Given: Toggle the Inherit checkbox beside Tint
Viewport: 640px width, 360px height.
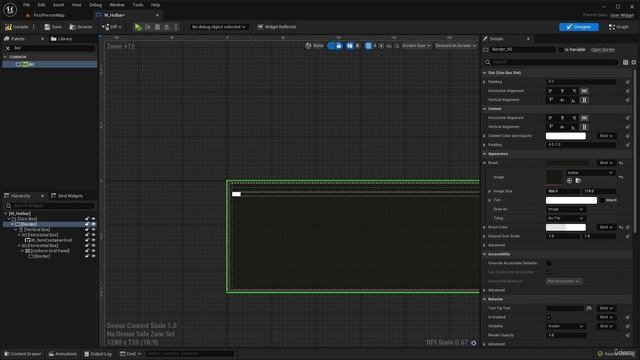Looking at the screenshot, I should point(602,200).
